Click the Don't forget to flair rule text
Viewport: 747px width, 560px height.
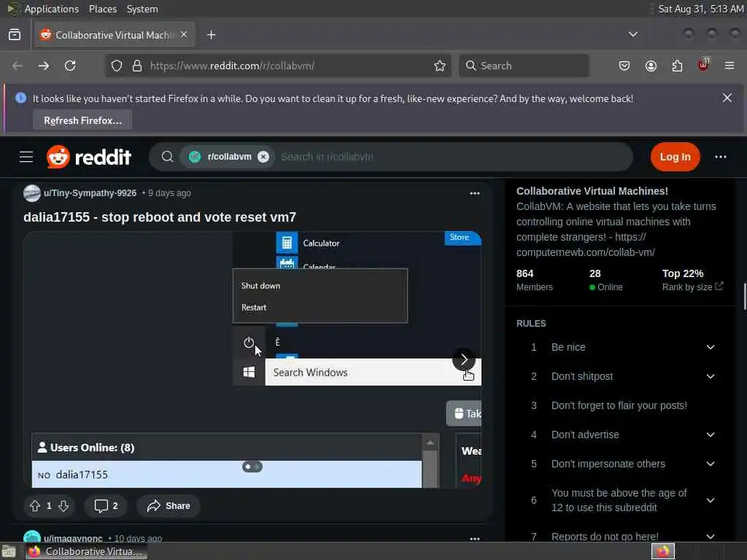(619, 405)
